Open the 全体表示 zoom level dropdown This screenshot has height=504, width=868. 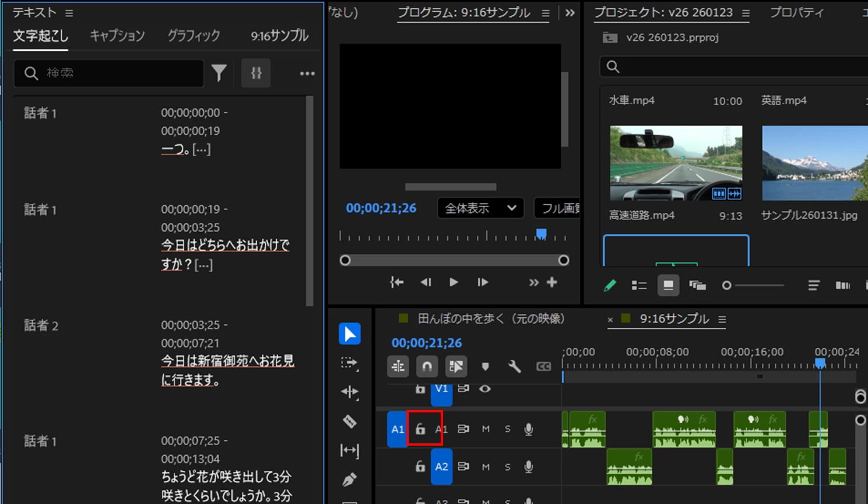pos(480,208)
